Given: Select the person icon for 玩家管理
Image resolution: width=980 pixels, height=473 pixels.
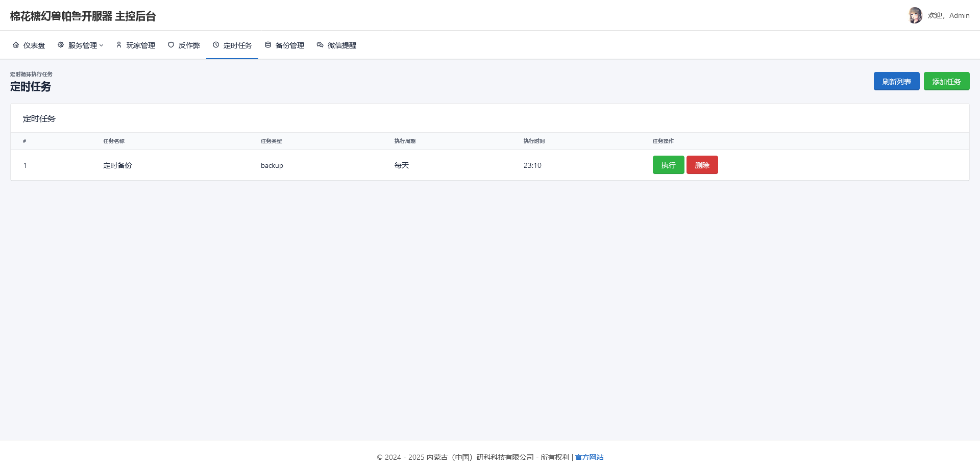Looking at the screenshot, I should point(118,45).
